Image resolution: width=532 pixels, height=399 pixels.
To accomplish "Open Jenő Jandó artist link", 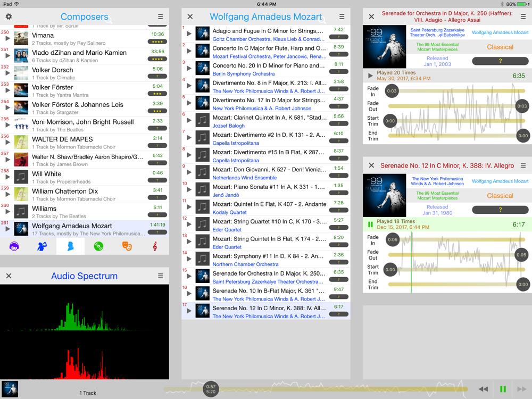I will coord(226,195).
